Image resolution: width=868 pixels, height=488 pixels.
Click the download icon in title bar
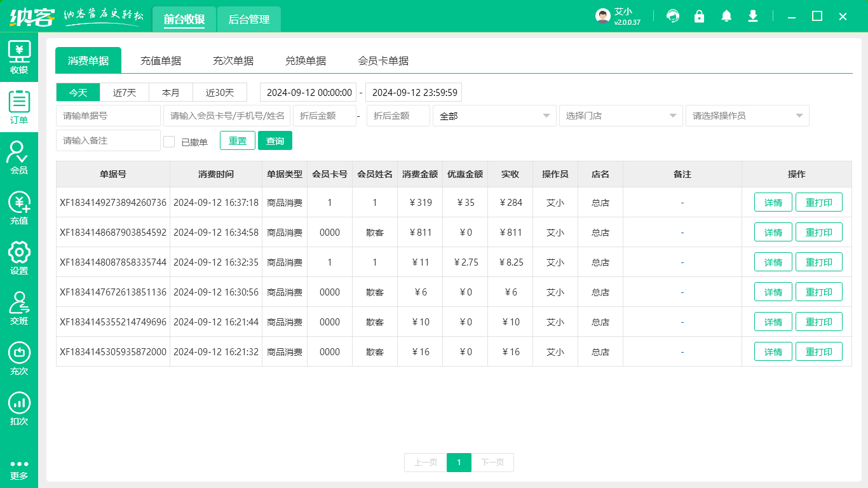[x=753, y=16]
